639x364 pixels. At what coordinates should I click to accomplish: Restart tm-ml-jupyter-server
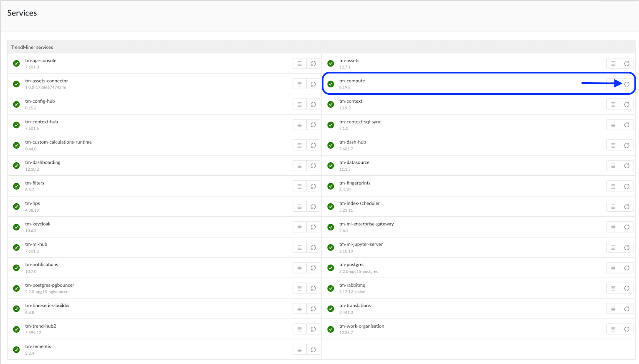point(627,248)
